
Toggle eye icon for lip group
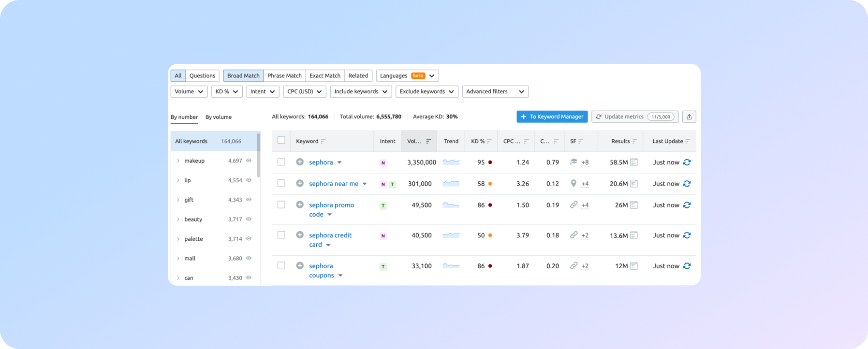pos(249,180)
